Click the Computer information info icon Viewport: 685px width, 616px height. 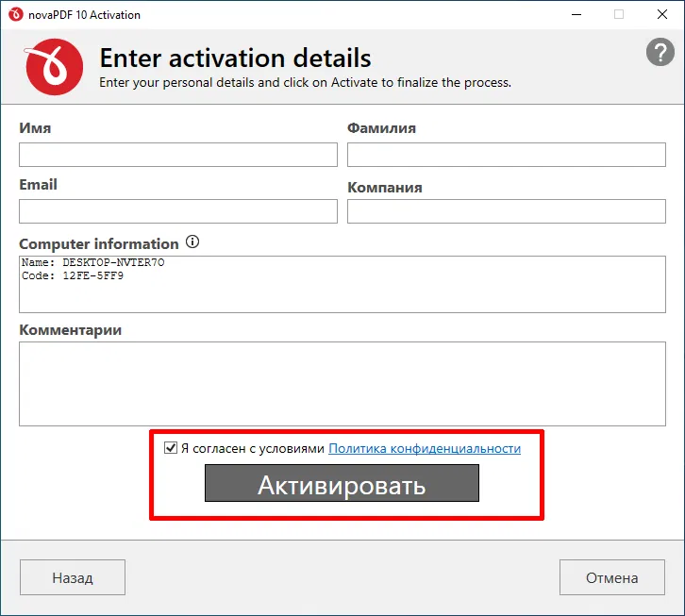tap(192, 241)
